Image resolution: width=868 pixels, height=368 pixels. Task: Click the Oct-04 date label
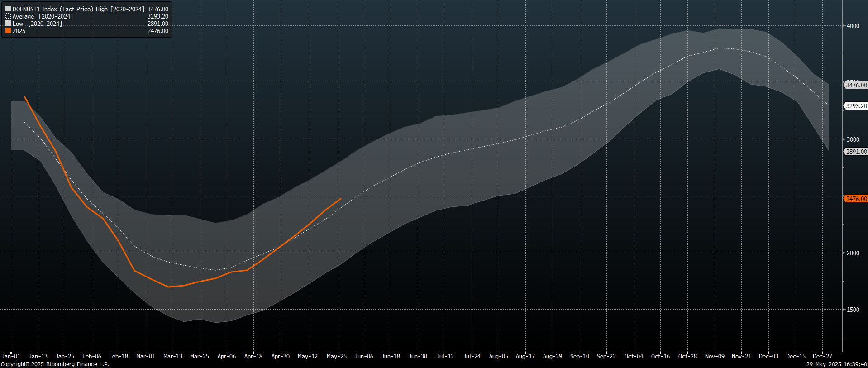point(634,356)
